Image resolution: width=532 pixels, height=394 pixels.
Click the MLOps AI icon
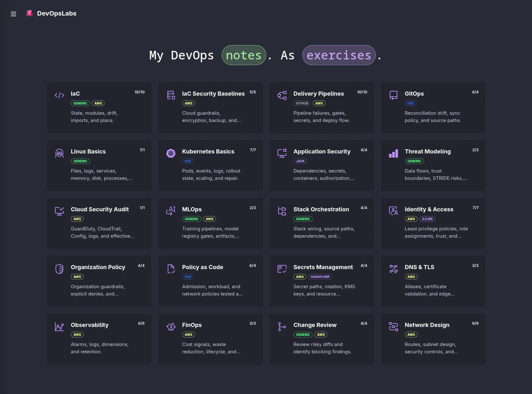[x=171, y=211]
